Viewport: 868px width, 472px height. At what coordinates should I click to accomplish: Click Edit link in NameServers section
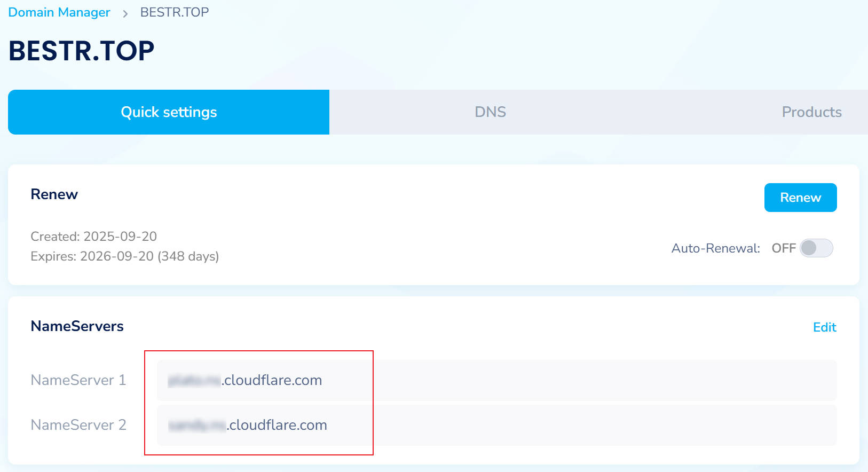824,327
